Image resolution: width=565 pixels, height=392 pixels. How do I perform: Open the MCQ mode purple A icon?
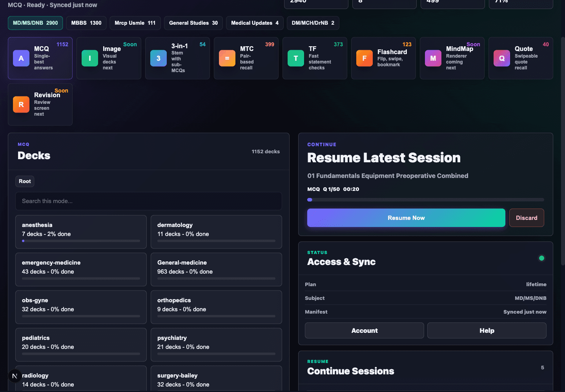21,58
